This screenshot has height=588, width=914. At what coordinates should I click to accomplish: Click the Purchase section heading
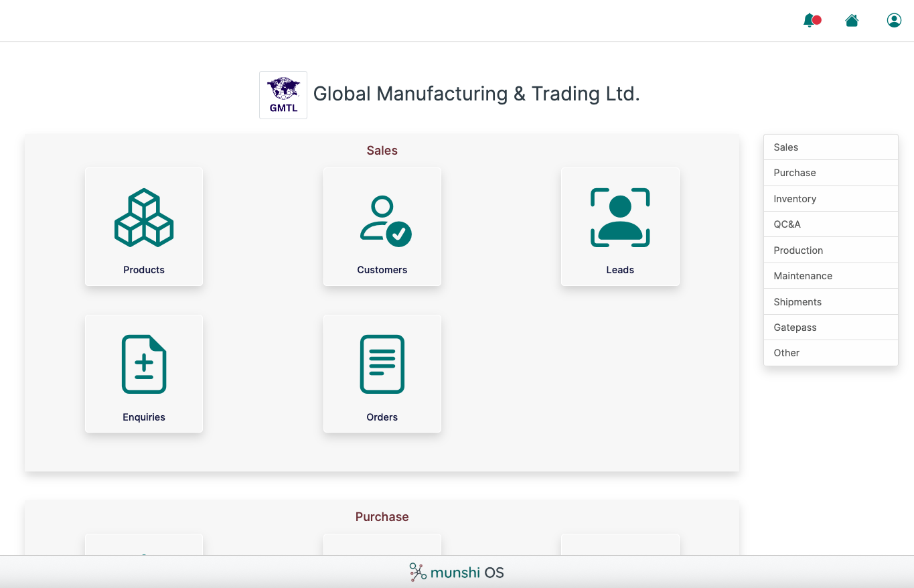coord(382,517)
